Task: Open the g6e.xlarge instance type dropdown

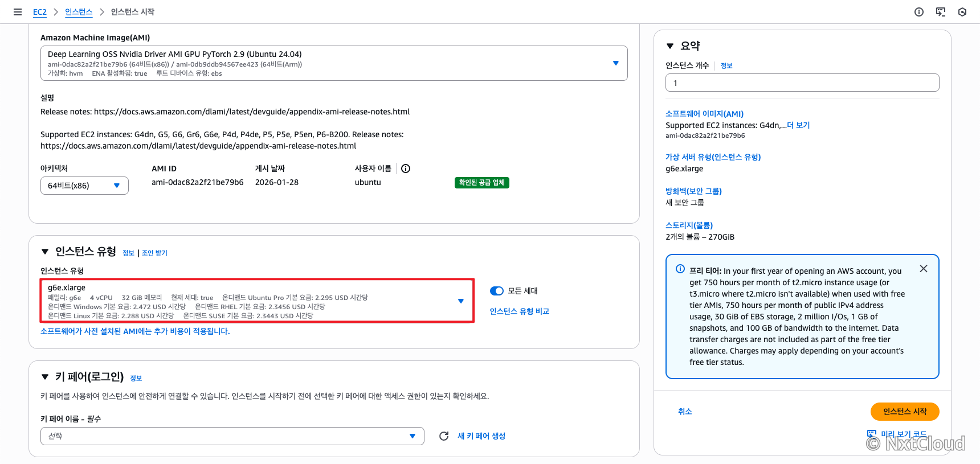Action: pyautogui.click(x=257, y=301)
